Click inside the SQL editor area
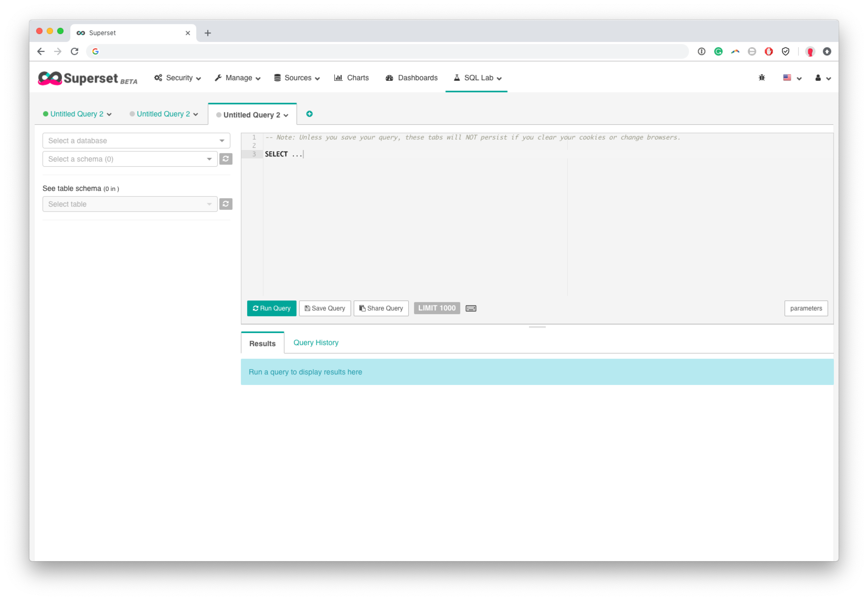 tap(414, 207)
